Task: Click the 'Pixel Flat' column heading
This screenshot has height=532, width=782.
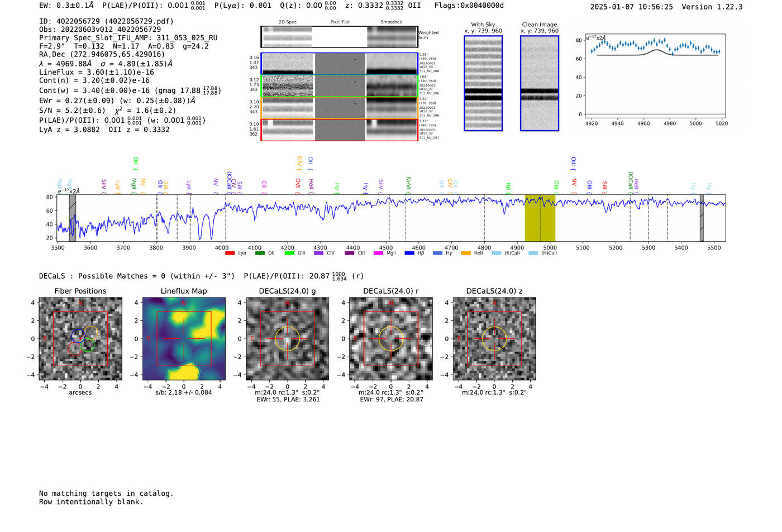Action: click(x=340, y=22)
